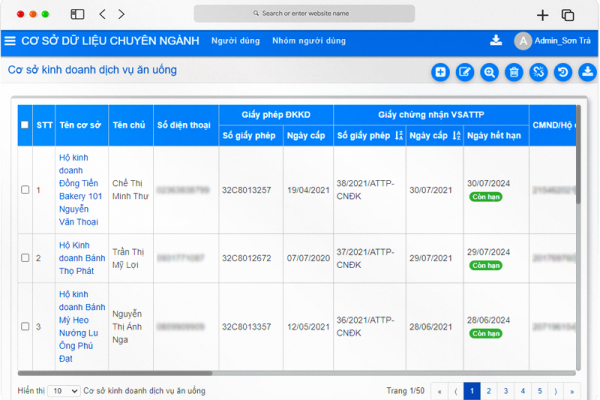Click the edit record pencil icon
The image size is (600, 400).
tap(465, 72)
